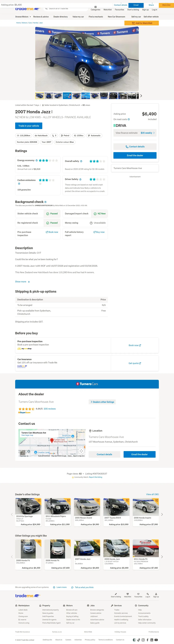The height and width of the screenshot is (644, 174).
Task: Open the TikTok social icon in footer
Action: coord(139,640)
